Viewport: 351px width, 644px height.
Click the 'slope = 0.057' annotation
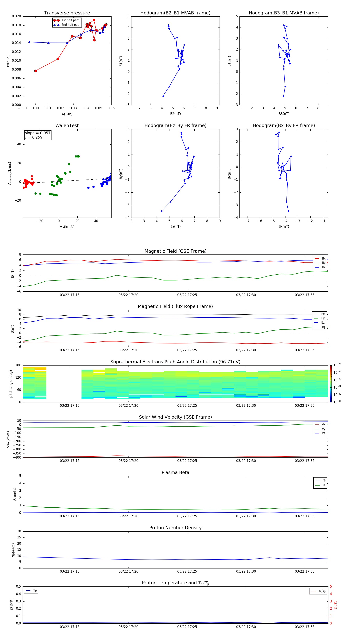pyautogui.click(x=37, y=133)
